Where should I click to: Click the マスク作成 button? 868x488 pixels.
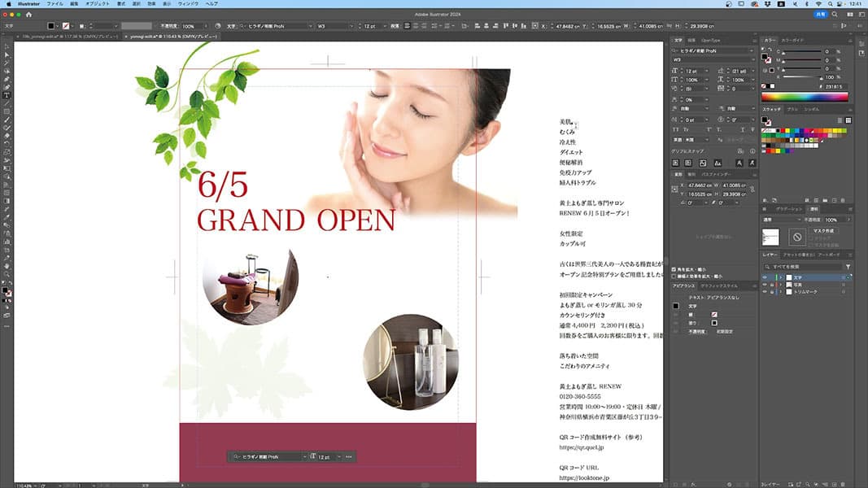[x=824, y=231]
